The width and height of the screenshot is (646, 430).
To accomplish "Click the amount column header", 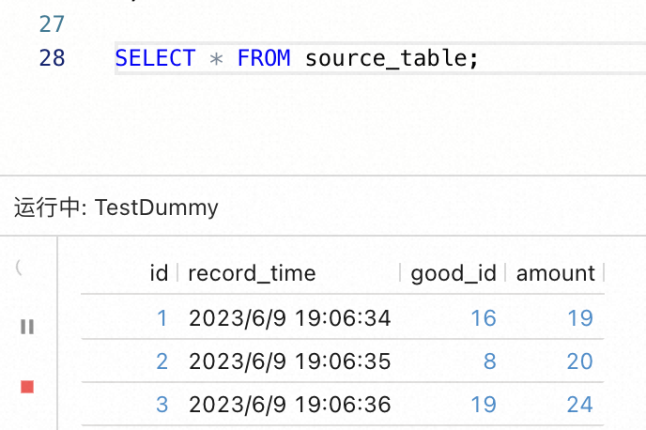I will 555,273.
